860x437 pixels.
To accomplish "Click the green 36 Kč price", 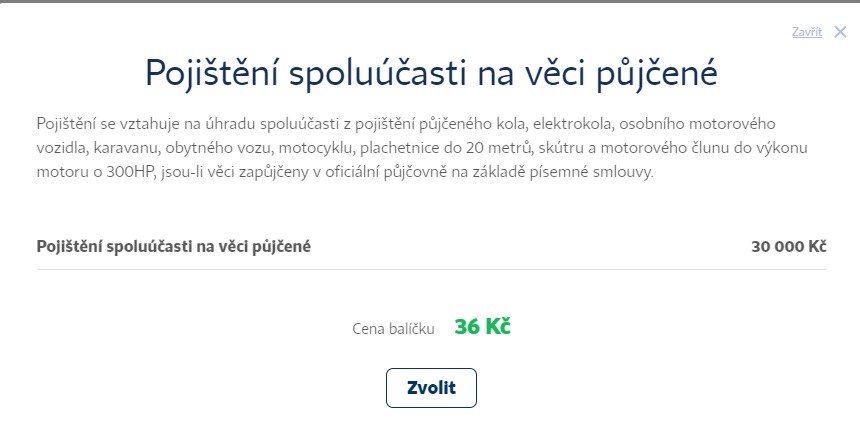I will pyautogui.click(x=482, y=327).
